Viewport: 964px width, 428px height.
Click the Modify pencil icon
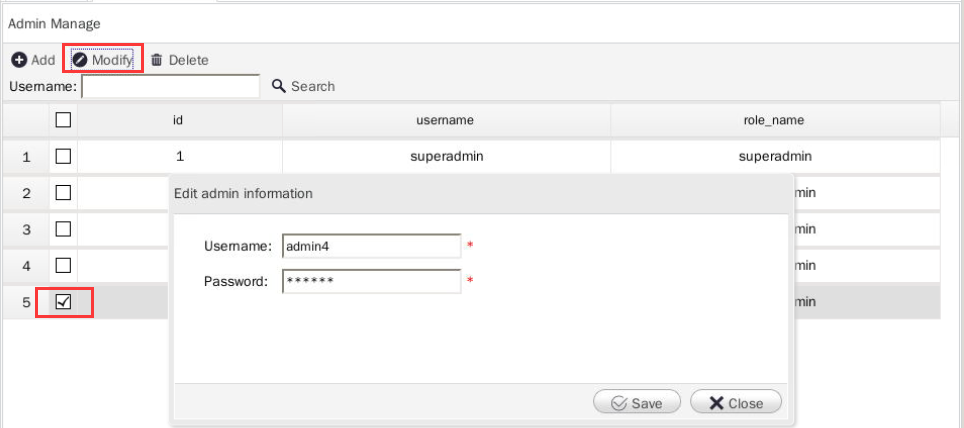tap(80, 60)
